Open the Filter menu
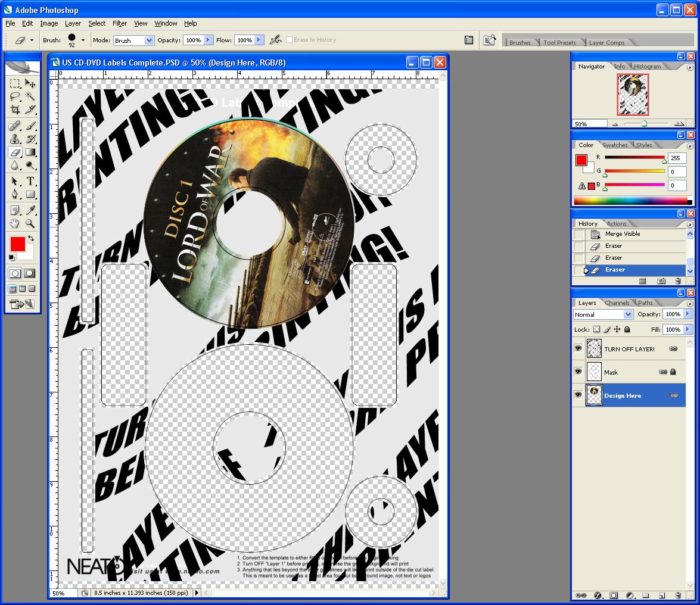 [120, 23]
